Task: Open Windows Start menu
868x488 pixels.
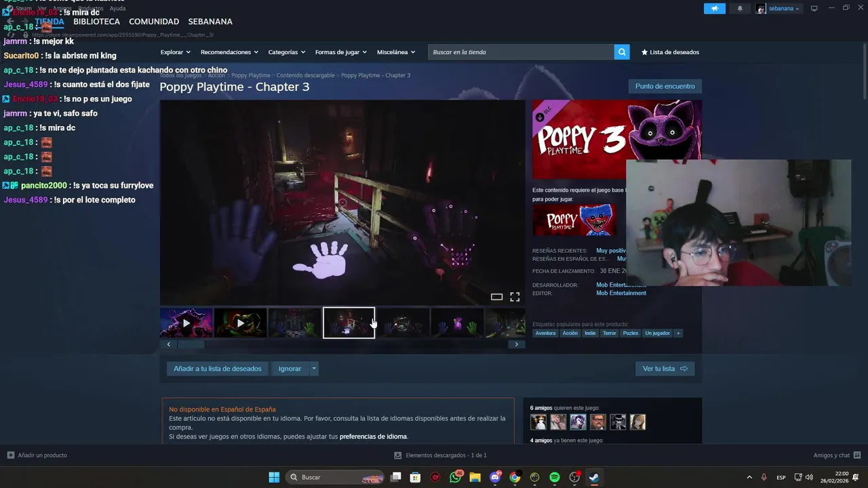Action: (x=274, y=477)
